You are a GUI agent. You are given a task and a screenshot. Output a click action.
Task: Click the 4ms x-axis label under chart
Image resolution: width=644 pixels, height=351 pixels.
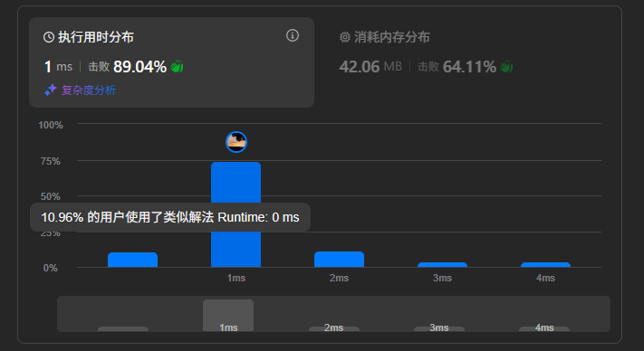(545, 278)
